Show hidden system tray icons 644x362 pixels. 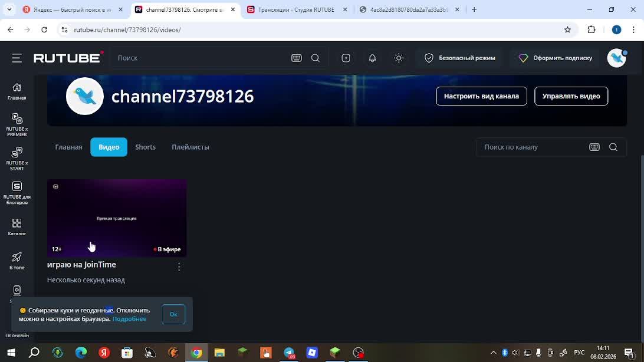point(493,353)
